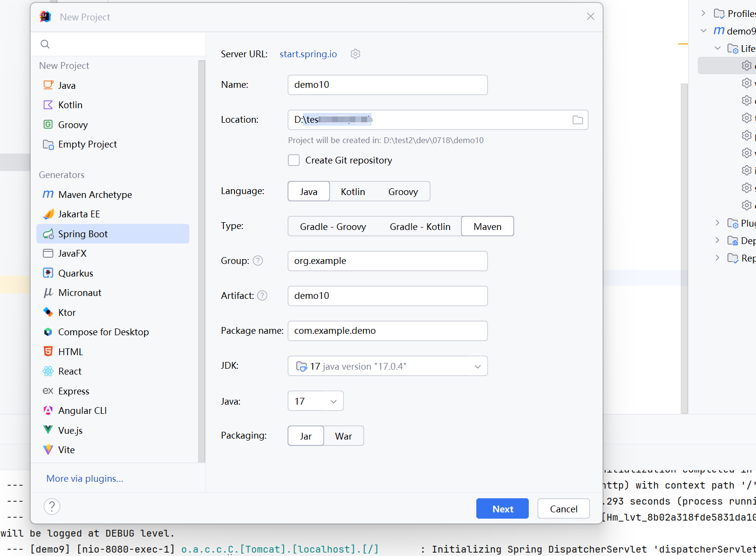Select Vue.js generator
The width and height of the screenshot is (756, 556).
[113, 430]
